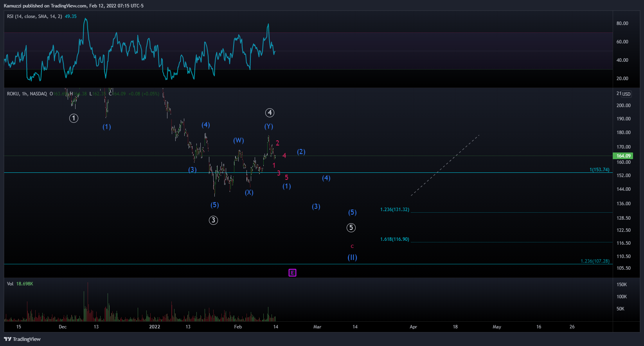
Task: Select the small red c wave label
Action: click(x=352, y=246)
